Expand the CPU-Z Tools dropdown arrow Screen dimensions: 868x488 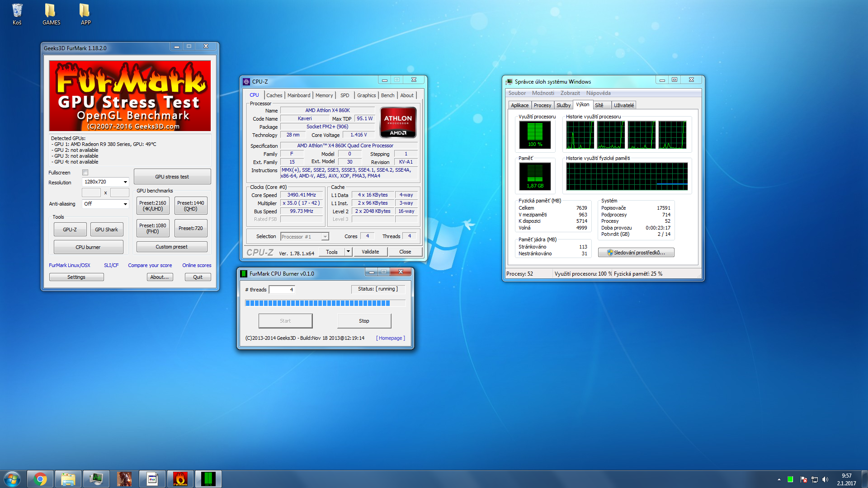348,252
